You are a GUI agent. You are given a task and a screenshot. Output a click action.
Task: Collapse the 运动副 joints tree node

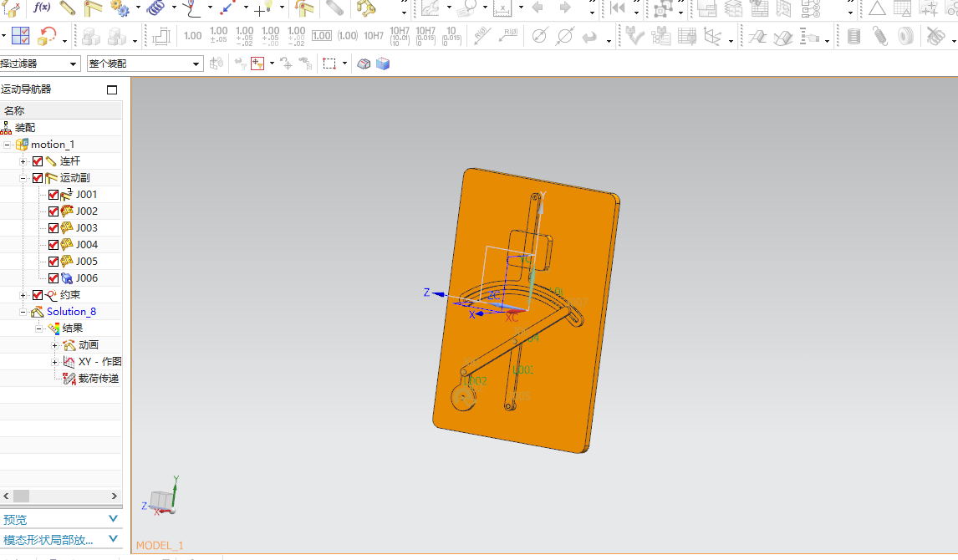(x=23, y=178)
